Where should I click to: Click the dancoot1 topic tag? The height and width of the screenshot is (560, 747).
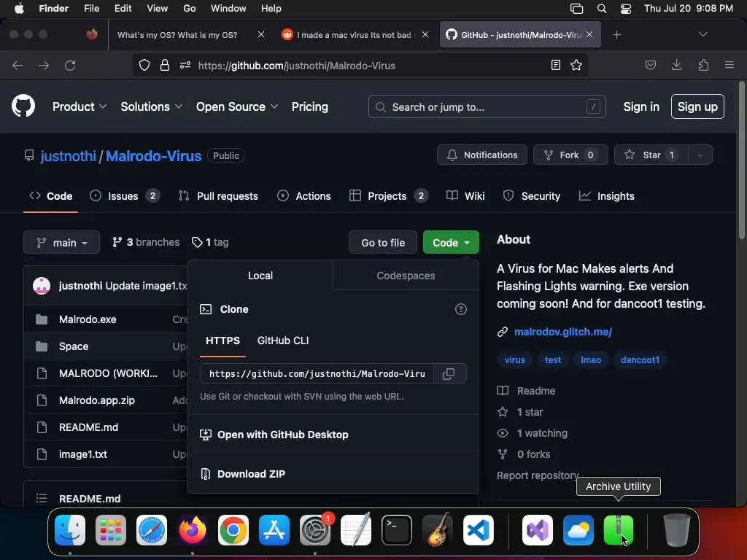coord(640,360)
